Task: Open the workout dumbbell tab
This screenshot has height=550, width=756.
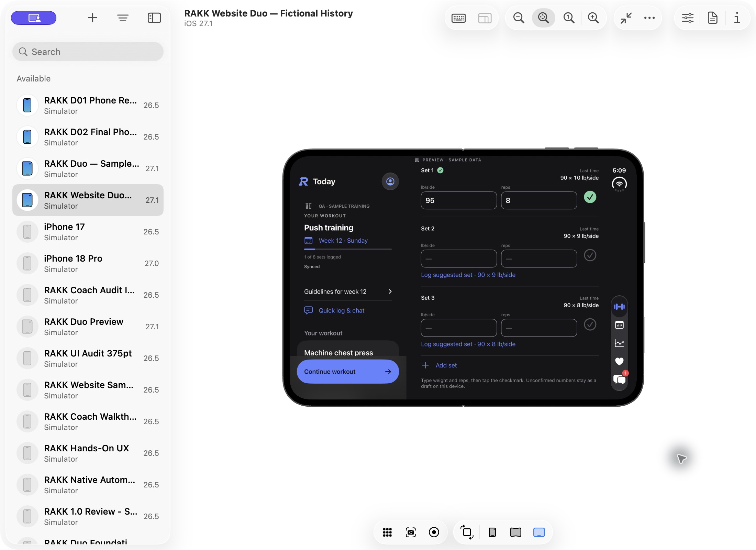Action: pos(619,307)
